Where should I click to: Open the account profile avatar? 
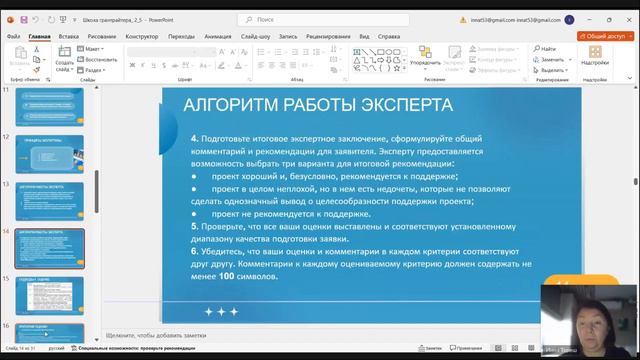[x=569, y=20]
